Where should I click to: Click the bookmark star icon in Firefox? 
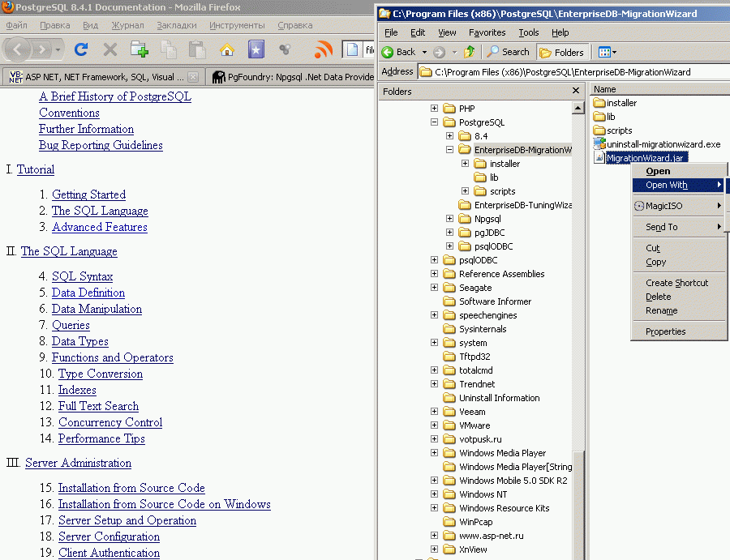256,49
